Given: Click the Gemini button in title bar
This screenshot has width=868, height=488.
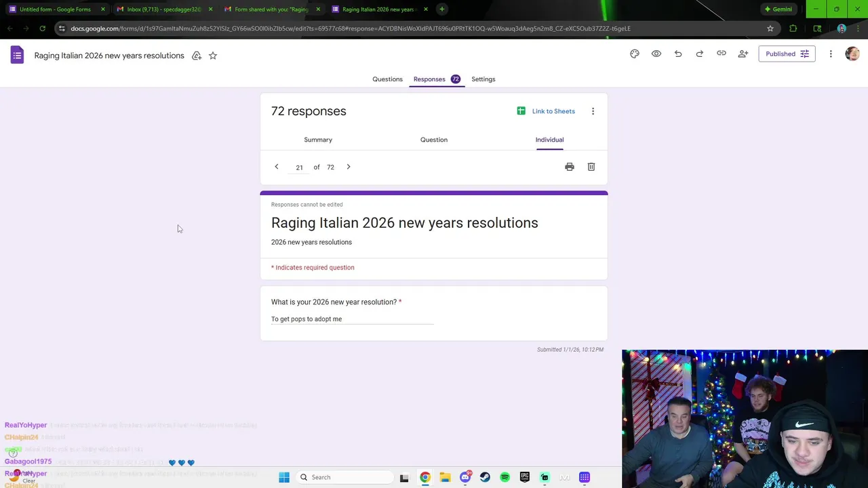Looking at the screenshot, I should pyautogui.click(x=777, y=9).
